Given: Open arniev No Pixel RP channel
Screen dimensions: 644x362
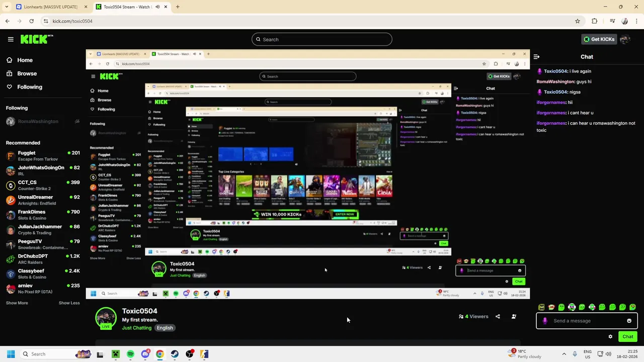Looking at the screenshot, I should [43, 289].
